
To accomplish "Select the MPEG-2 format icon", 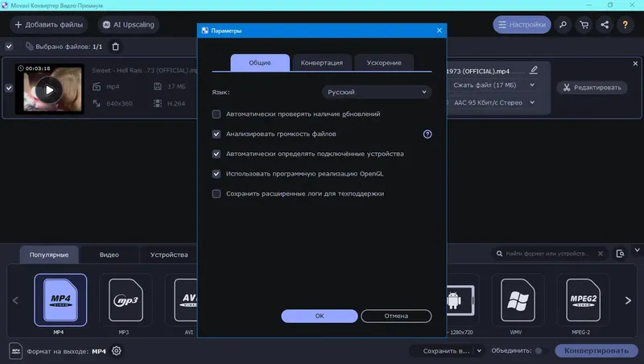I will (x=583, y=300).
